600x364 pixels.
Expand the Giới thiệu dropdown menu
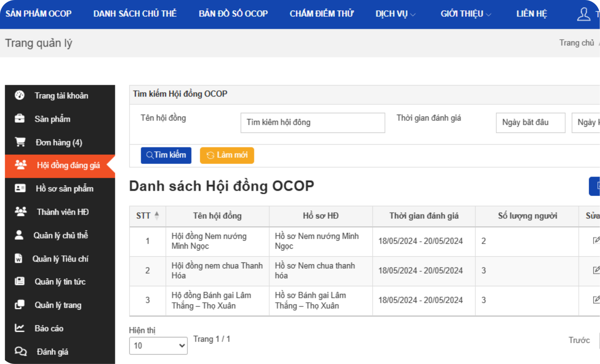pos(465,14)
